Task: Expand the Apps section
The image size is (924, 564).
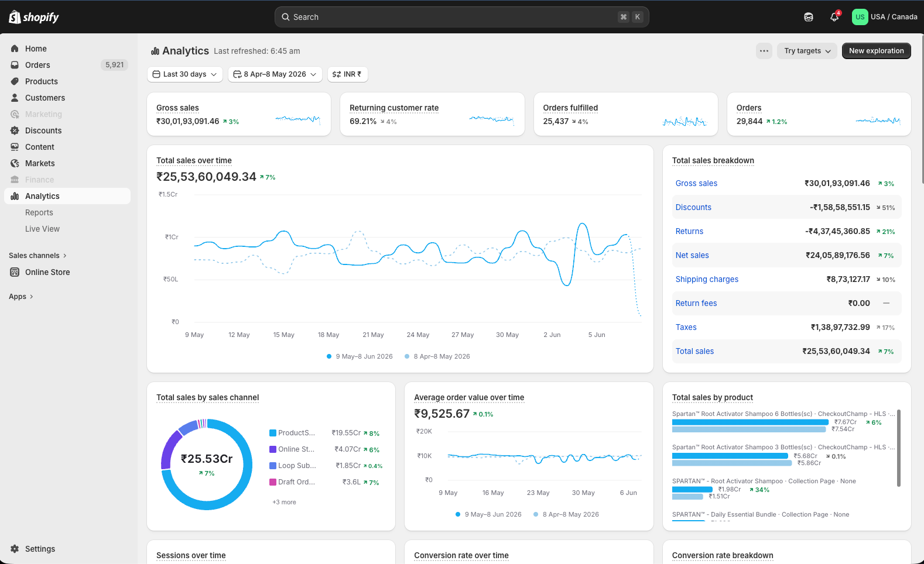Action: [x=21, y=297]
